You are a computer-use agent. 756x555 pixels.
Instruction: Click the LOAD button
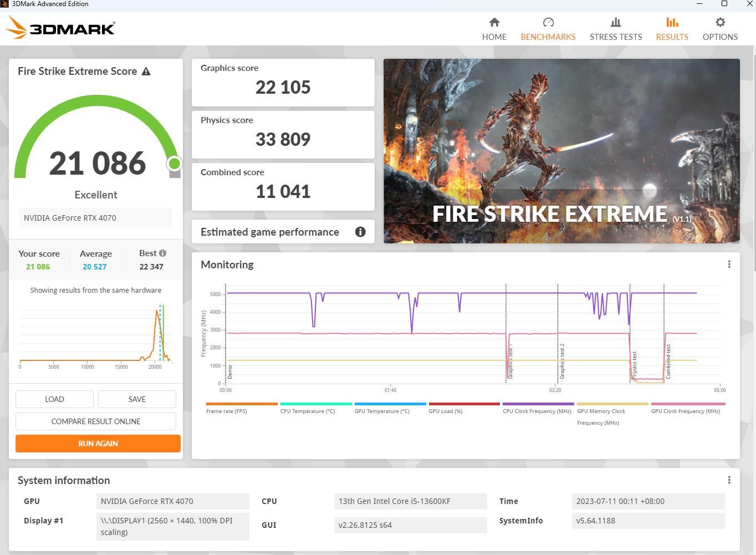click(x=54, y=399)
